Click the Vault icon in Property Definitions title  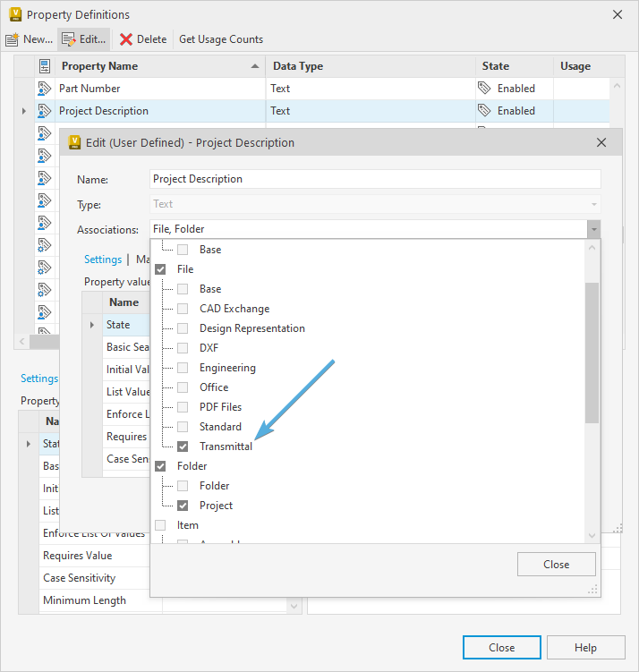15,14
